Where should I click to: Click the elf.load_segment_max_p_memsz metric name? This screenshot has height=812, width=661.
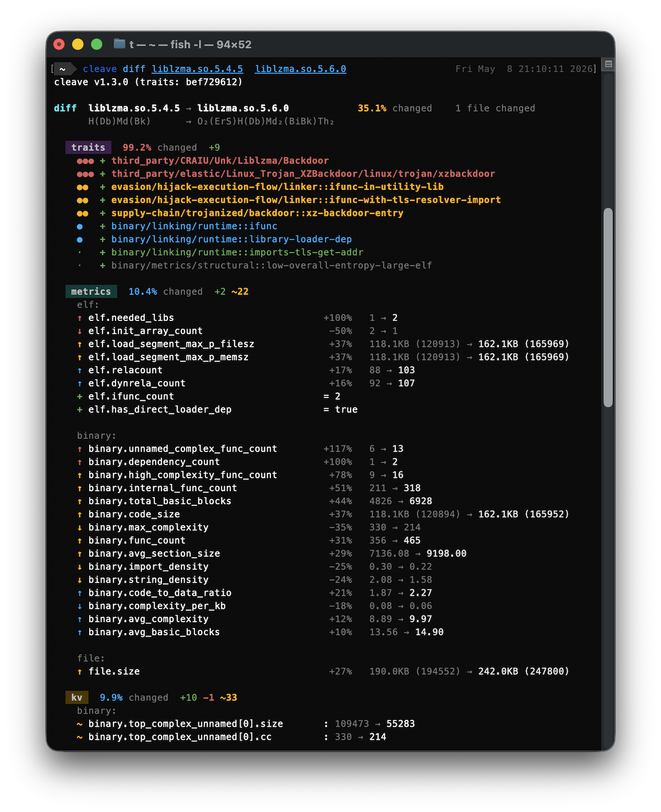pos(169,357)
